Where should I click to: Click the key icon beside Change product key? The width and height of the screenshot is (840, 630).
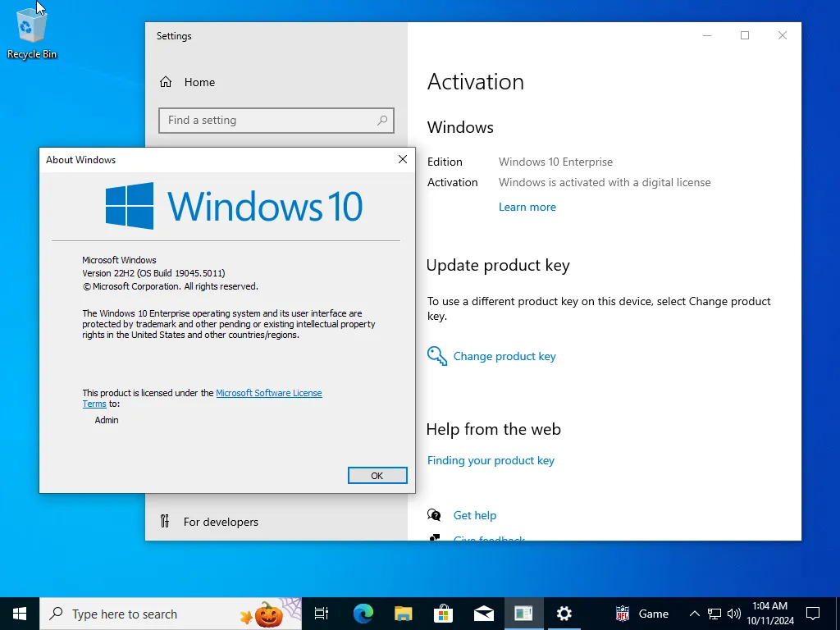coord(436,356)
